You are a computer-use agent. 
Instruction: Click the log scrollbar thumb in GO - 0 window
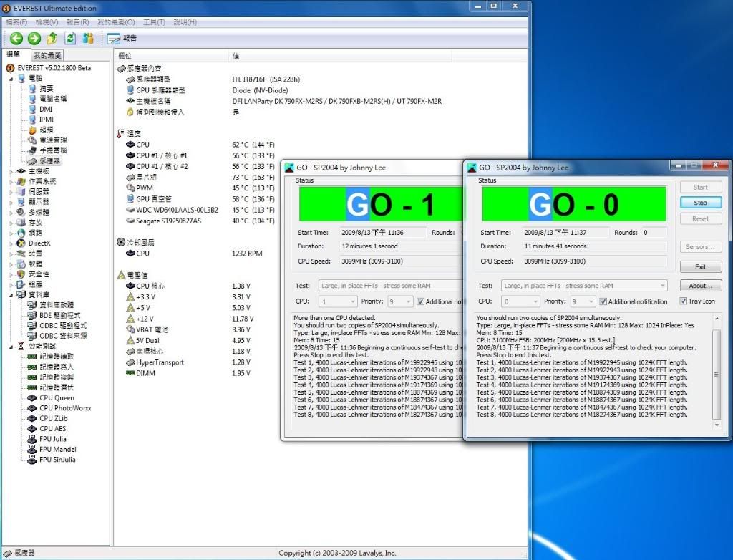pyautogui.click(x=717, y=374)
